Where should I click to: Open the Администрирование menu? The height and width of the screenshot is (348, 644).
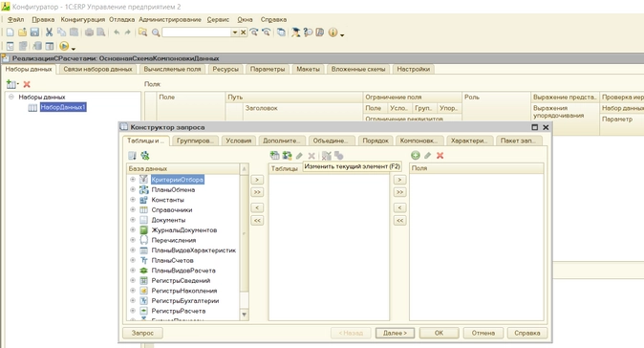(x=170, y=19)
